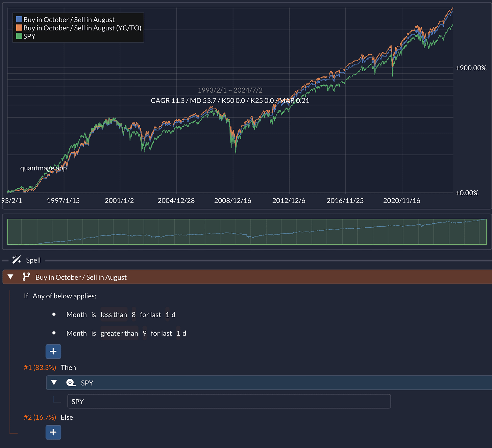Click the bullet before Month less than
Screen dimensions: 492x448
[54, 314]
